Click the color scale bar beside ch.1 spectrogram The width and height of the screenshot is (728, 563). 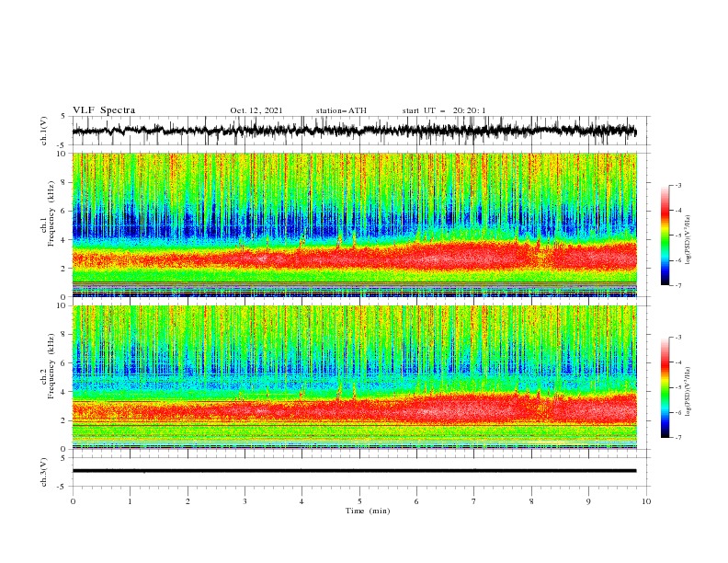pyautogui.click(x=665, y=236)
